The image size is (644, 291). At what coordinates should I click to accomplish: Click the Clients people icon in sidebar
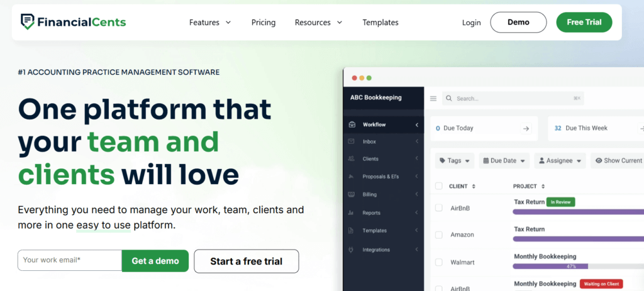point(352,159)
